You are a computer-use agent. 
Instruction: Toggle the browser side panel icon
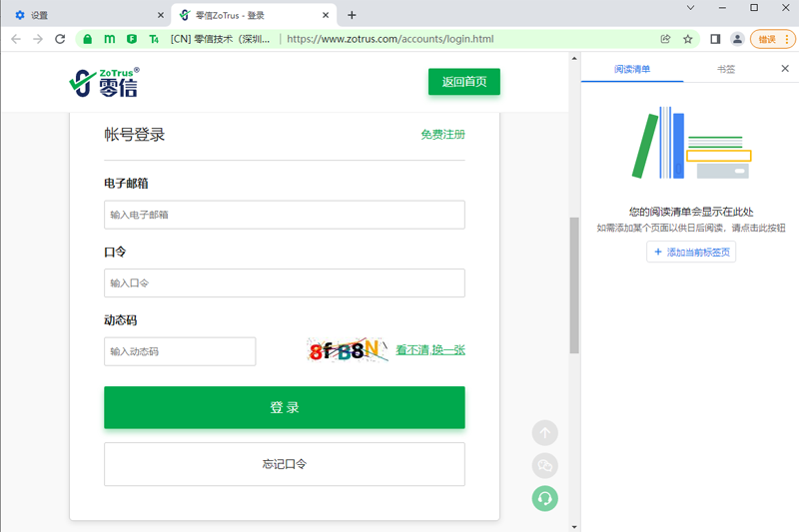coord(715,39)
